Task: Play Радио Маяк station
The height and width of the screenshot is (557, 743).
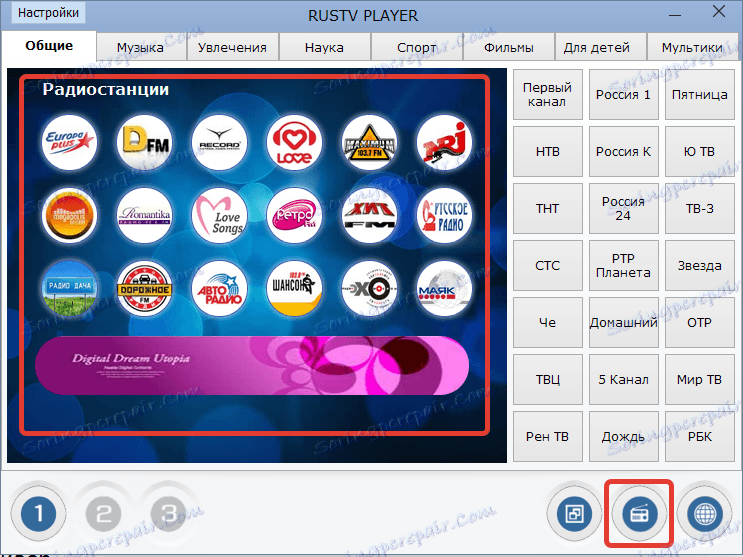Action: point(444,288)
